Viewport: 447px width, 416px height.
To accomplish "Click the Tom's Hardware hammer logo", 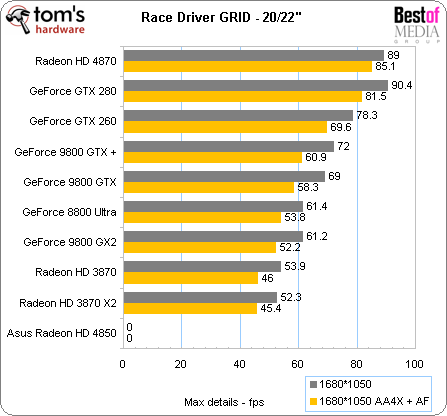I will pos(45,19).
